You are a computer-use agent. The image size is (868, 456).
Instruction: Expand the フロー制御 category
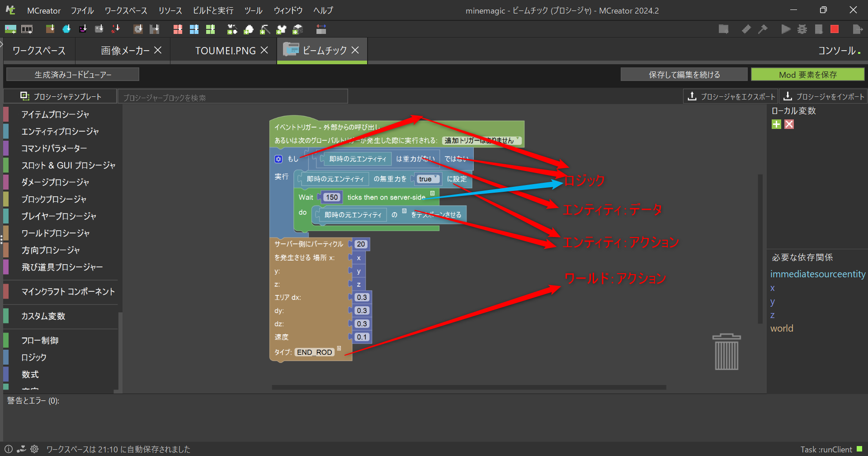click(x=40, y=341)
